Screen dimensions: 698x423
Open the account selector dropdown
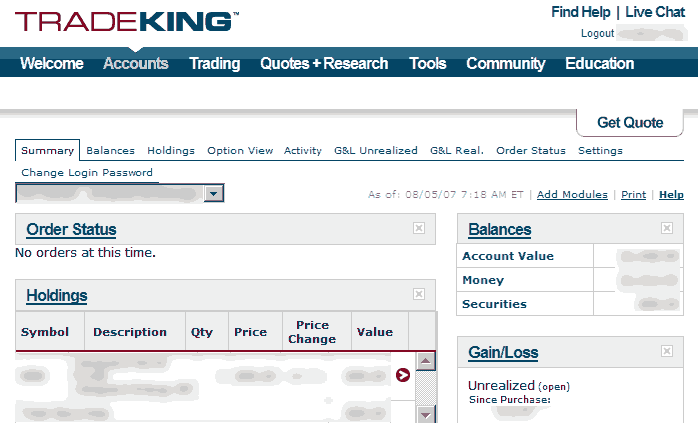coord(213,193)
